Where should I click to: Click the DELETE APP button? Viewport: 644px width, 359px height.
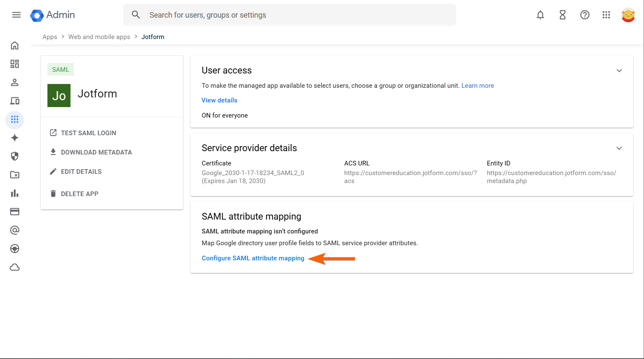pyautogui.click(x=79, y=194)
